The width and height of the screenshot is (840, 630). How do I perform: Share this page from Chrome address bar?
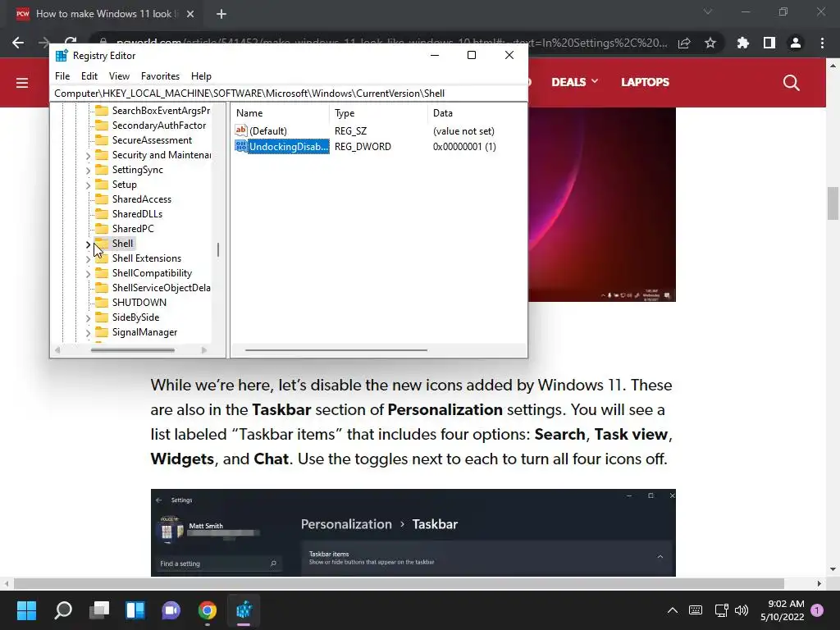coord(684,43)
